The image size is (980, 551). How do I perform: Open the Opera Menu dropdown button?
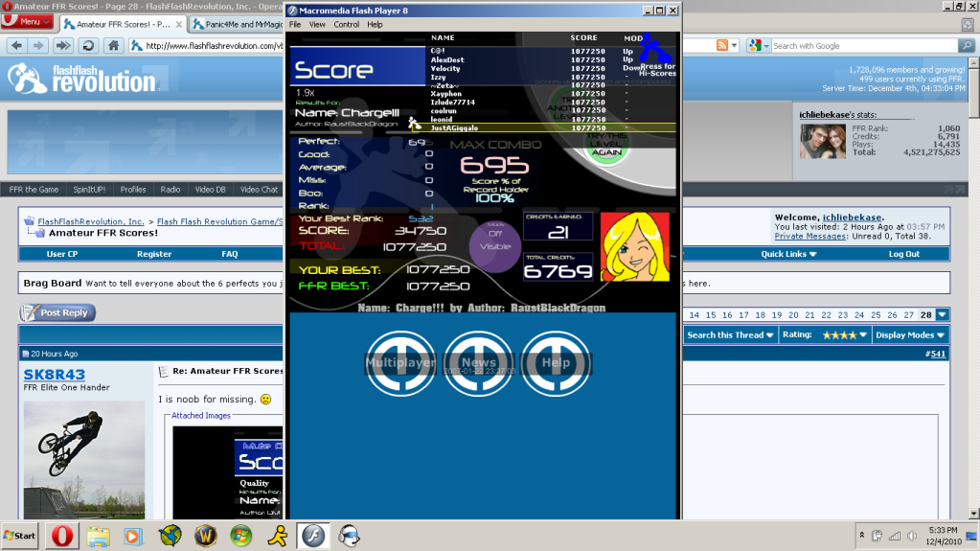(x=28, y=22)
